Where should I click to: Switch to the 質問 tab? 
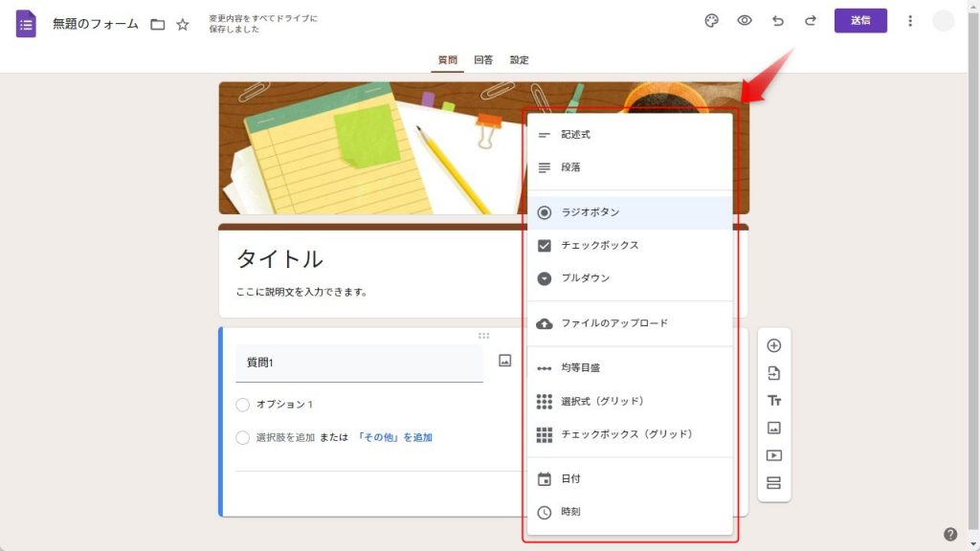pyautogui.click(x=448, y=60)
